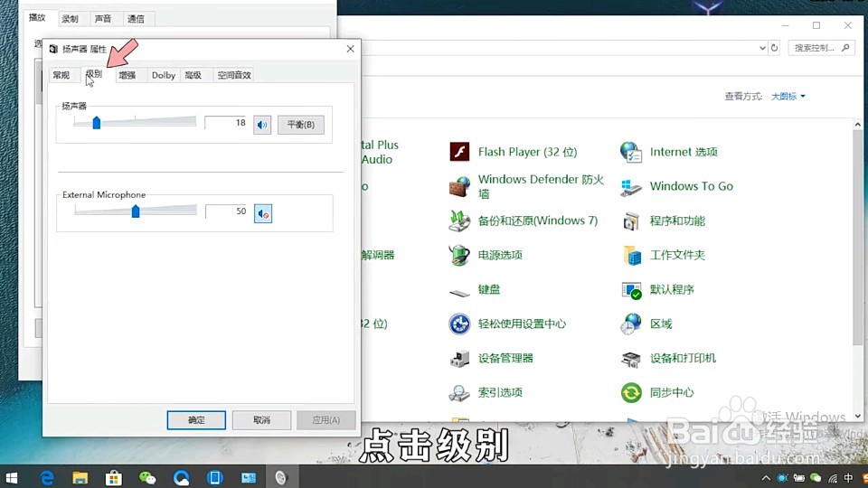Switch to Dolby tab

[x=164, y=75]
